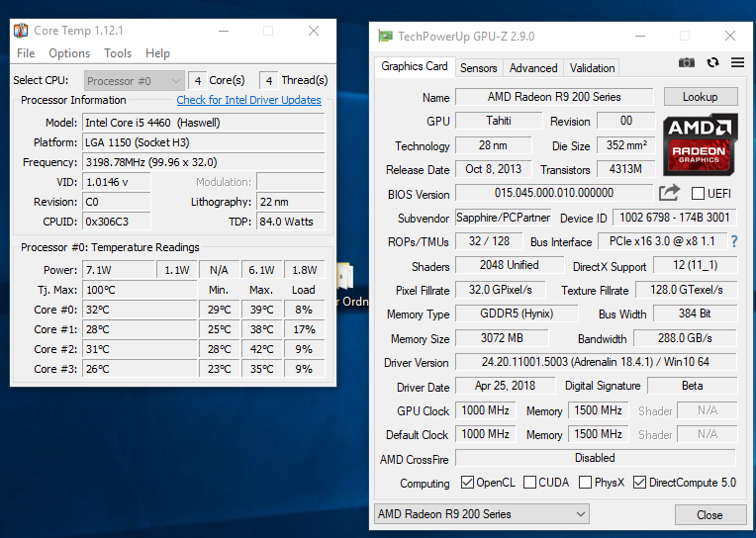
Task: Open the GPU-Z hamburger menu
Action: [x=737, y=62]
